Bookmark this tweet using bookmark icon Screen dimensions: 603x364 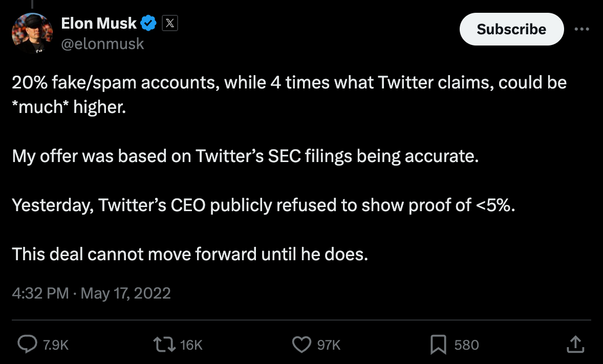[x=438, y=345]
